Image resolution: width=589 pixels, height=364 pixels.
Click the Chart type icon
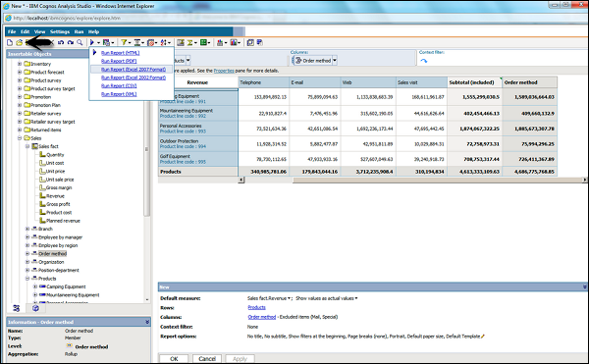point(220,43)
